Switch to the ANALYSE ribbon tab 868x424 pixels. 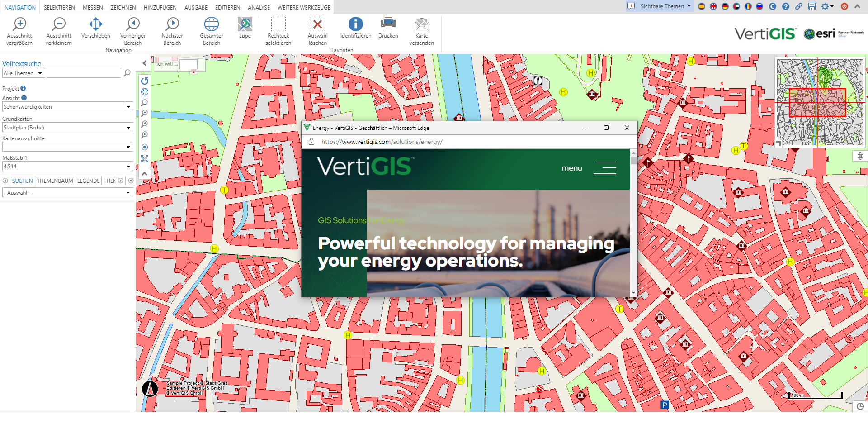coord(258,7)
